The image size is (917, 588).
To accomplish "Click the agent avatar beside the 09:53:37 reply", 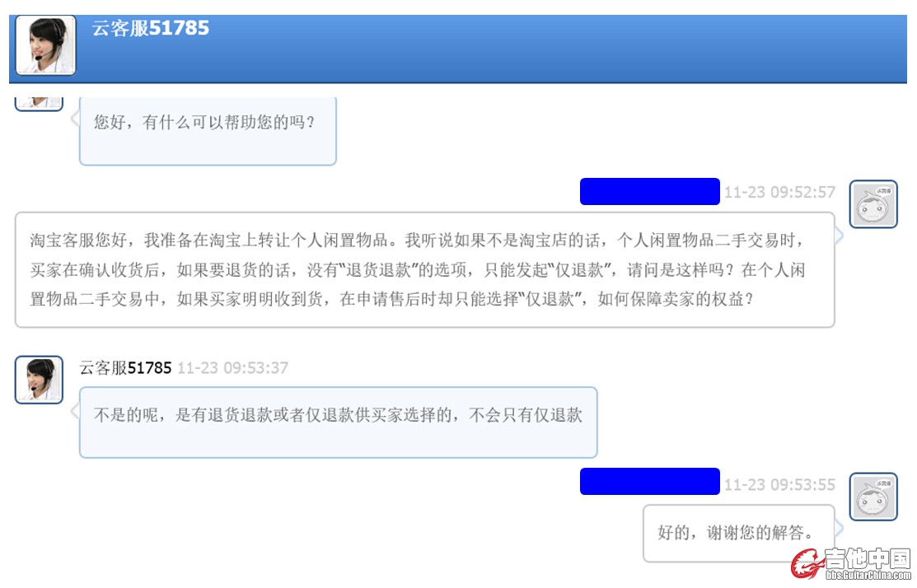I will pyautogui.click(x=39, y=380).
